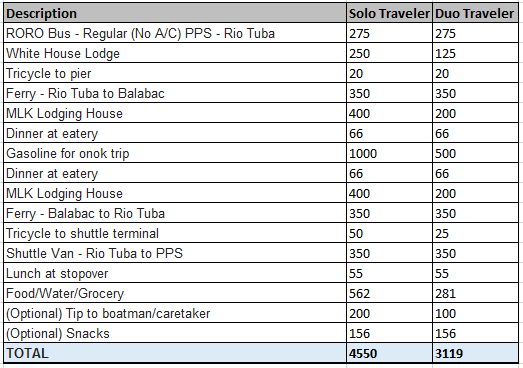Click the RORO Bus description cell
Image resolution: width=523 pixels, height=368 pixels.
coord(175,33)
